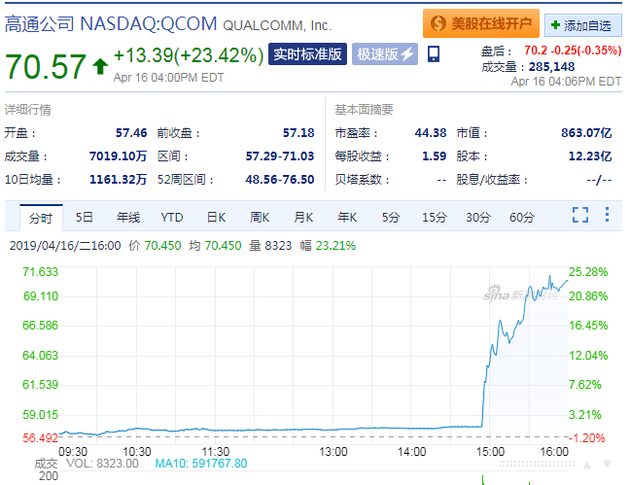
Task: Click the VOL: 8323.00 indicator label
Action: tap(102, 464)
